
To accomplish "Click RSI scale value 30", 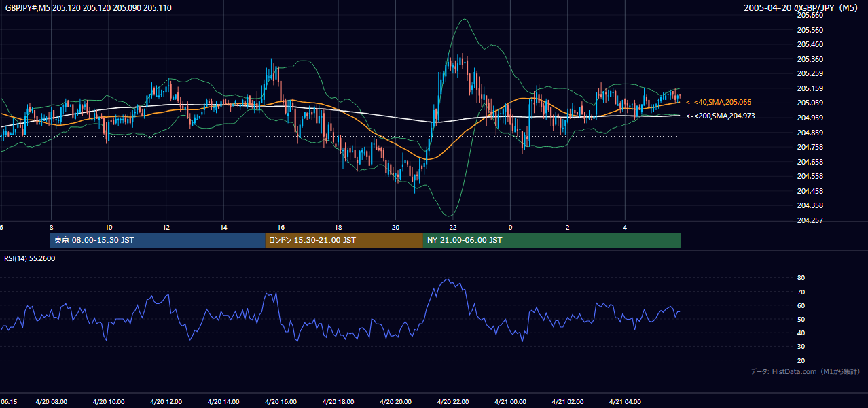I will pyautogui.click(x=801, y=347).
